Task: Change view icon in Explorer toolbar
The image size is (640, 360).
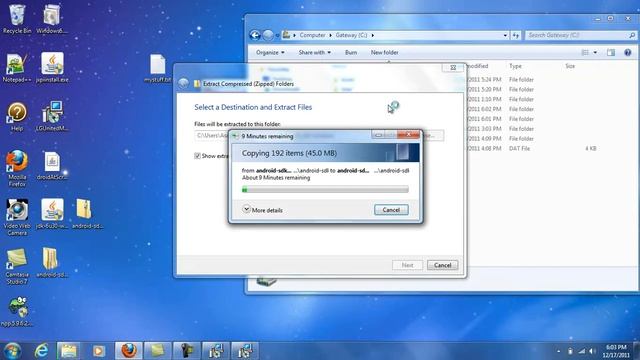Action: pos(585,52)
